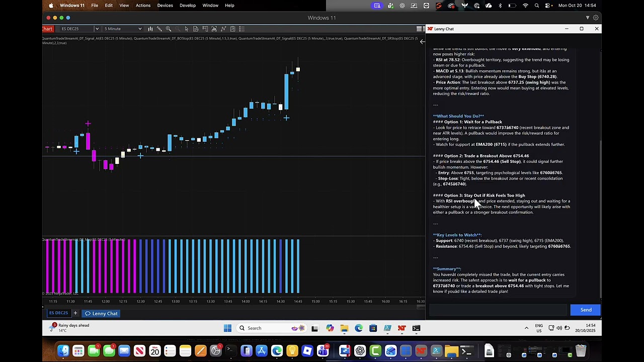Select the cursor pointer tool
644x362 pixels.
(187, 29)
